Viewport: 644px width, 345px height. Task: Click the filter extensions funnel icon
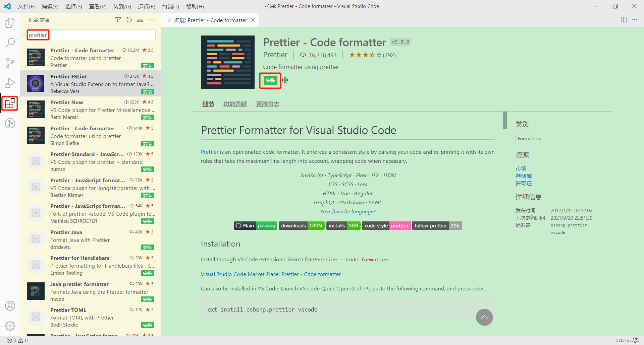click(118, 20)
